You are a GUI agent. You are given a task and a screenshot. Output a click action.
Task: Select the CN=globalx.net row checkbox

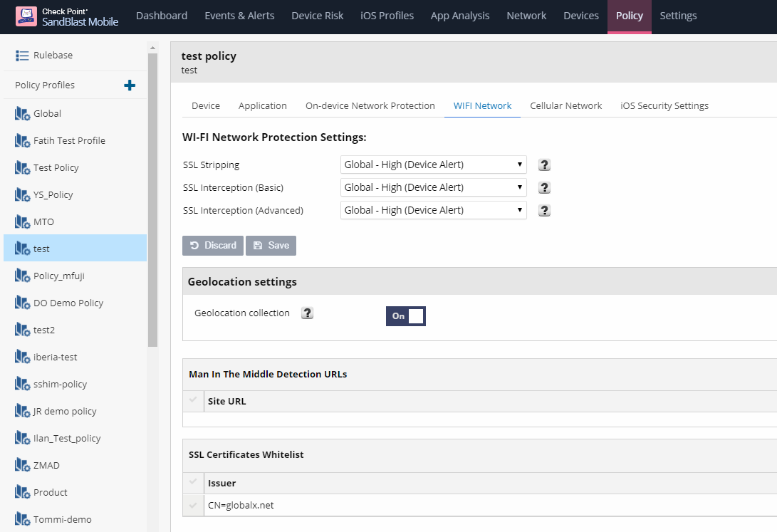coord(193,506)
